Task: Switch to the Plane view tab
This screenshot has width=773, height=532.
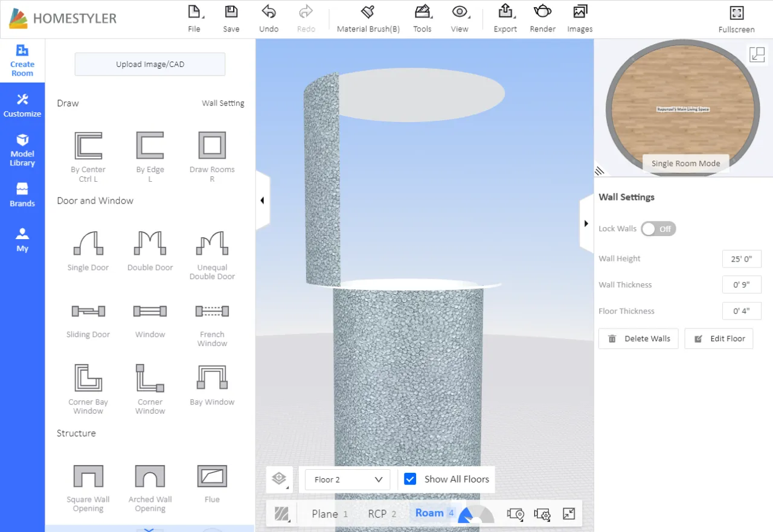Action: [x=325, y=514]
